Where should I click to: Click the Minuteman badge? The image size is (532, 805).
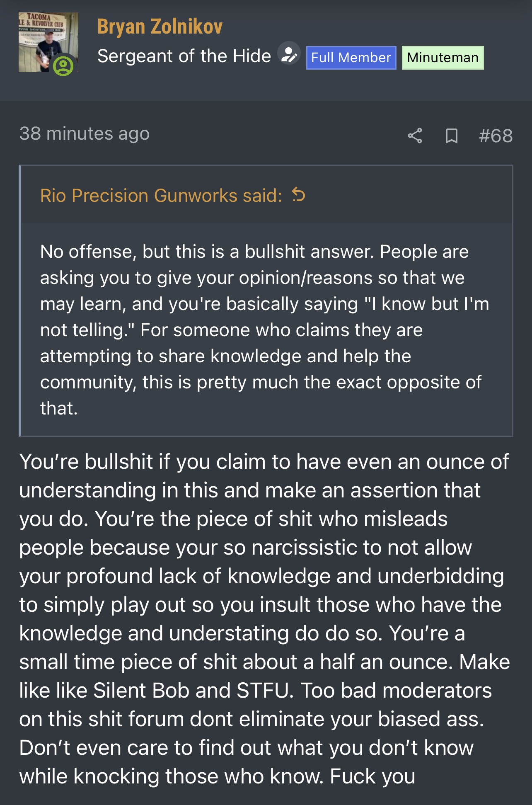tap(443, 58)
